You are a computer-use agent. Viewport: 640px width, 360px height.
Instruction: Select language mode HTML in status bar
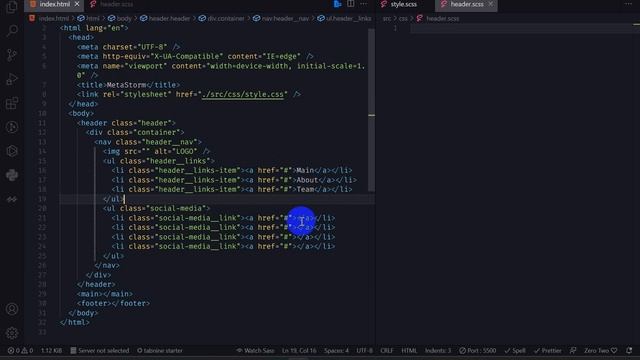pyautogui.click(x=409, y=350)
